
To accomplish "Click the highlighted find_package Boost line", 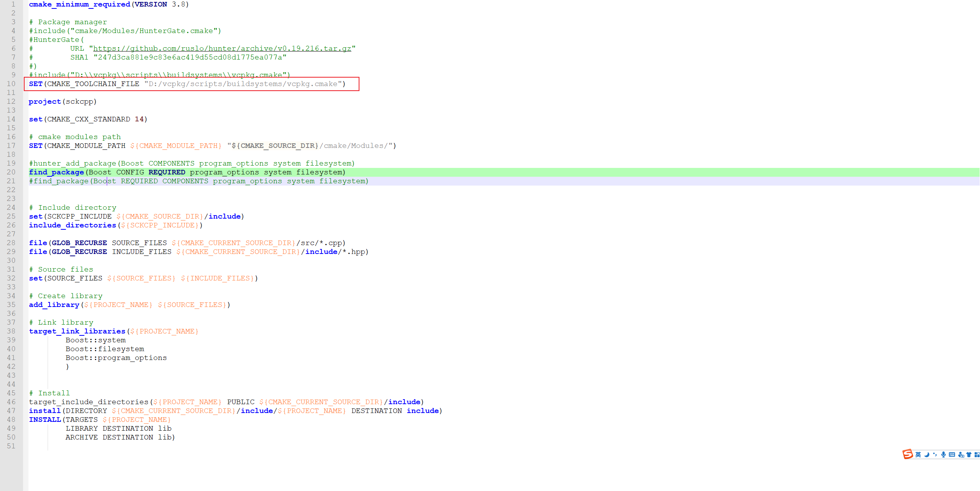I will (188, 172).
